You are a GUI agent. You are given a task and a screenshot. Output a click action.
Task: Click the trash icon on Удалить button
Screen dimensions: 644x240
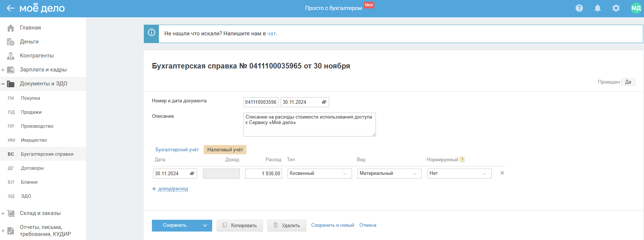pos(275,225)
